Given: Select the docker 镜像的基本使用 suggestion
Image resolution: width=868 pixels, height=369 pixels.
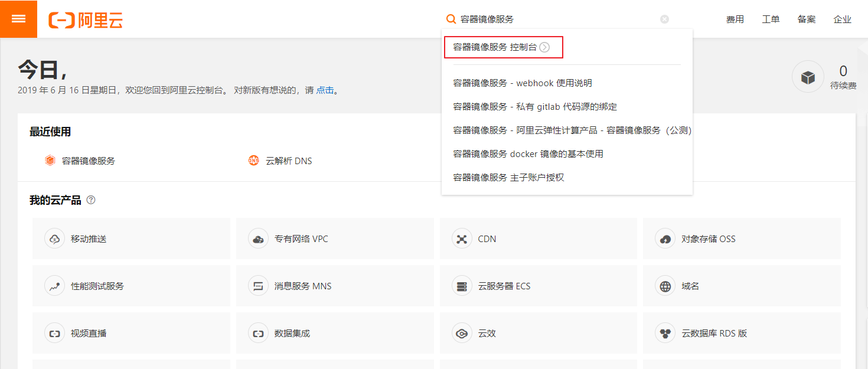Looking at the screenshot, I should (x=527, y=154).
